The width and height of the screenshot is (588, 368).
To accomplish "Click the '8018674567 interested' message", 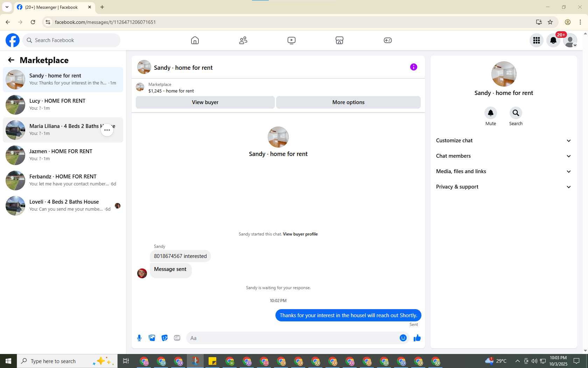I will 180,256.
